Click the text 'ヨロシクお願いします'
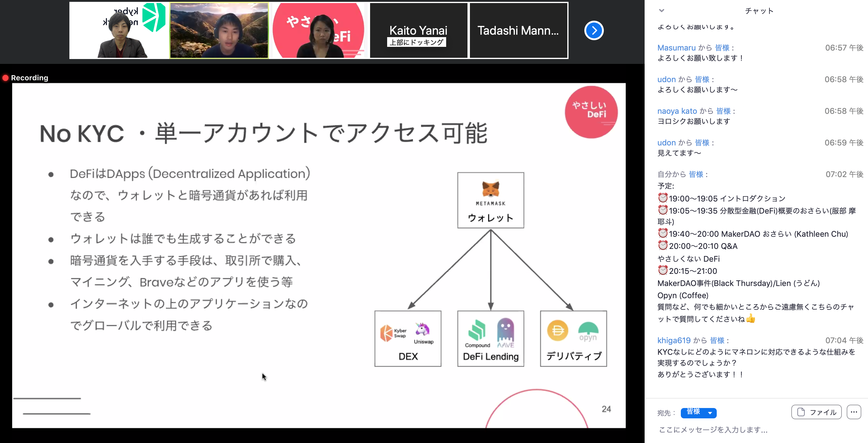 pos(694,121)
